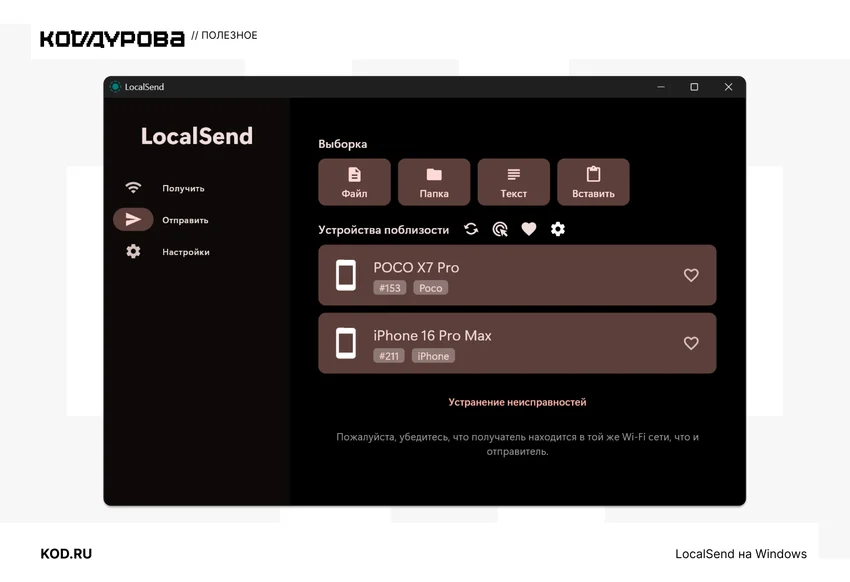This screenshot has height=582, width=850.
Task: Maximize the LocalSend window
Action: click(694, 87)
